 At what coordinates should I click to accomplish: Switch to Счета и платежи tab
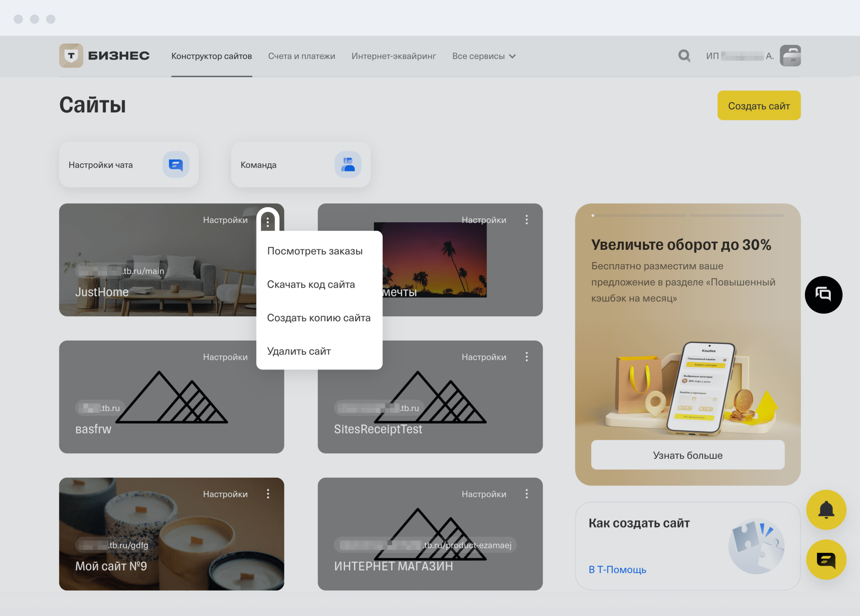[302, 56]
